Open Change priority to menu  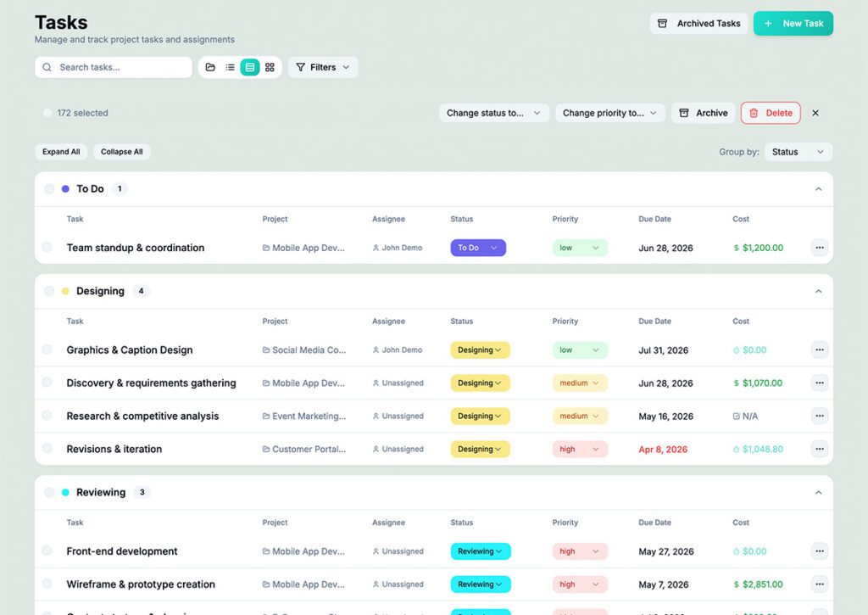[x=610, y=113]
